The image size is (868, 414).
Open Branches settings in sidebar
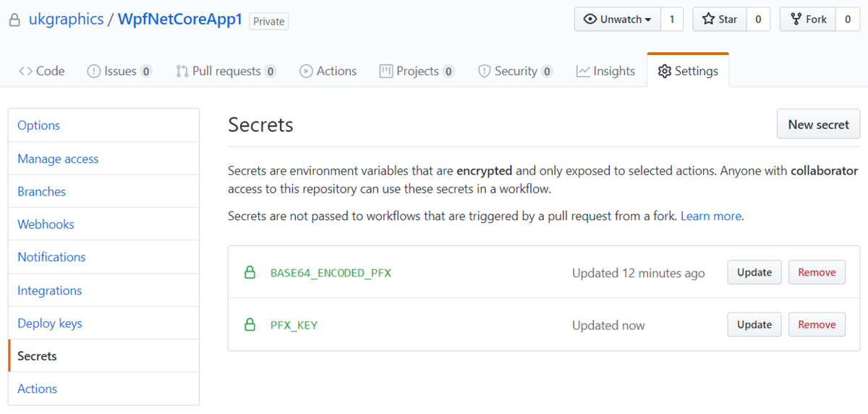coord(103,191)
